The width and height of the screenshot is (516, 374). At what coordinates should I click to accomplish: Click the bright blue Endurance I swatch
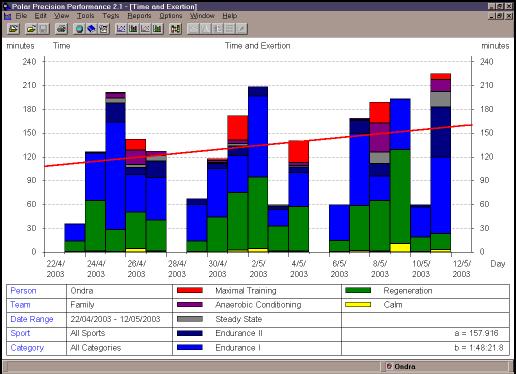point(190,347)
